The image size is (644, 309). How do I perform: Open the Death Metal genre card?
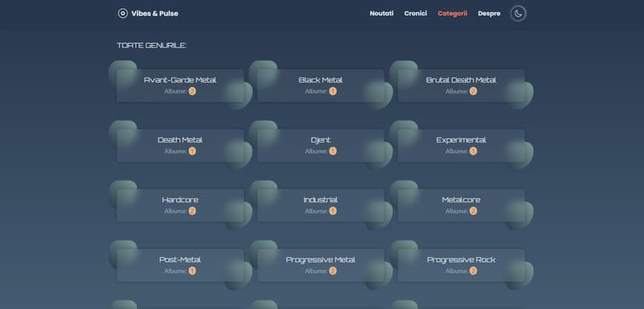[x=180, y=146]
